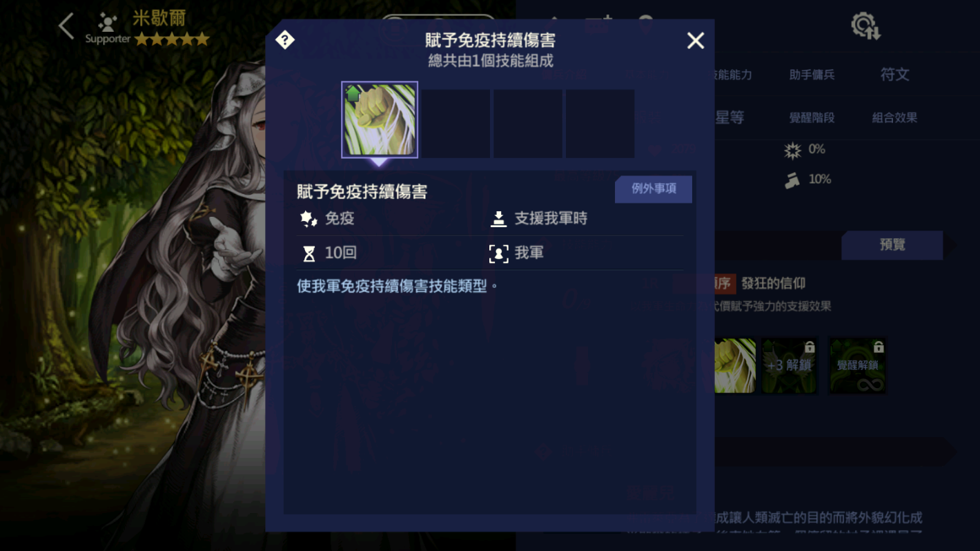Tap the locked 覺醒解鎖 skill
Image resolution: width=980 pixels, height=551 pixels.
[x=858, y=365]
